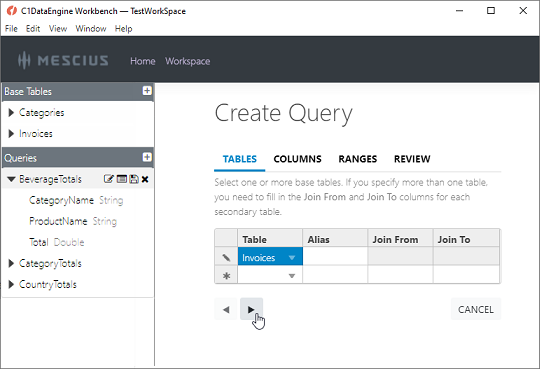Open the Window menu
540x369 pixels.
click(91, 29)
